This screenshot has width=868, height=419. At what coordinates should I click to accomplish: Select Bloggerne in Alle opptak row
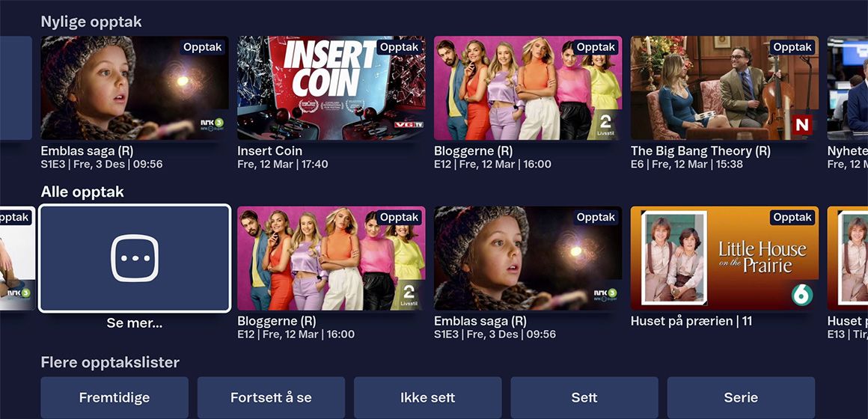click(x=331, y=258)
